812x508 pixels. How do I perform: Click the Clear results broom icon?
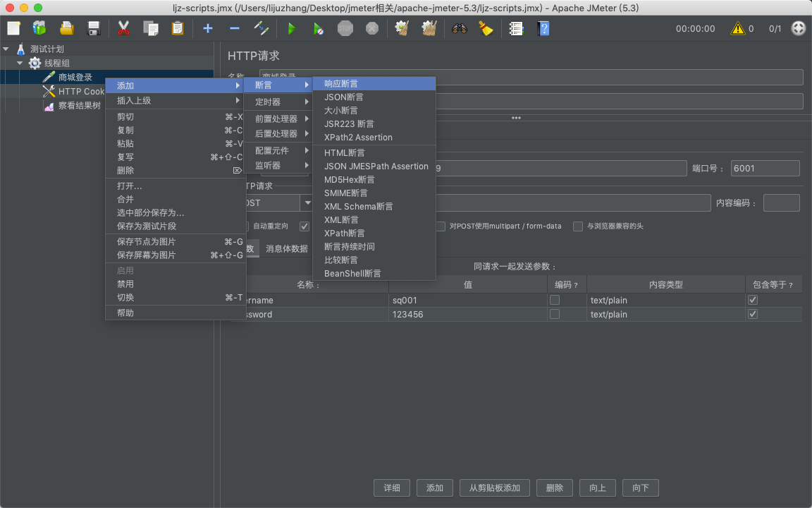click(402, 28)
